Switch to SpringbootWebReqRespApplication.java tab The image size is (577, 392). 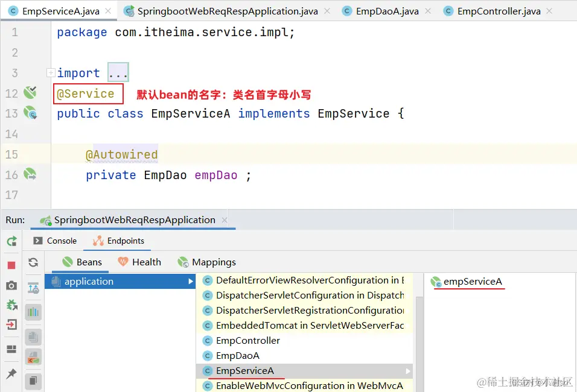228,11
